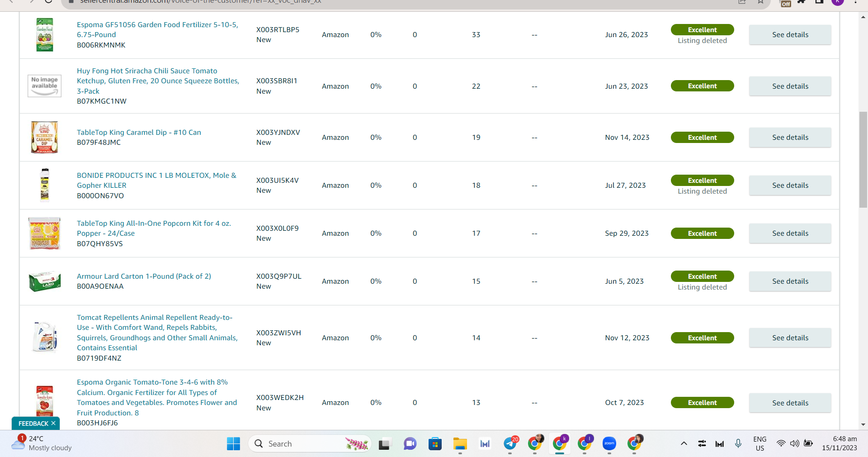The width and height of the screenshot is (868, 457).
Task: Switch to the Zoom app in taskbar
Action: 609,444
